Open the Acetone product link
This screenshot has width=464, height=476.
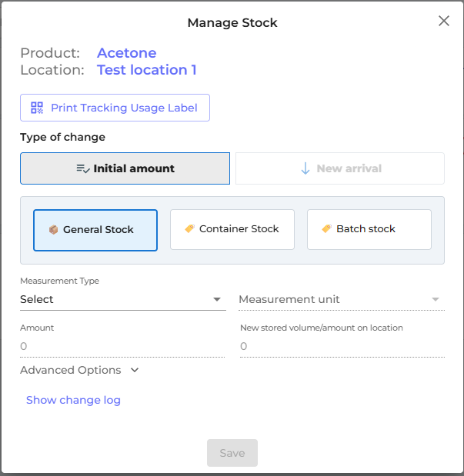[x=126, y=53]
